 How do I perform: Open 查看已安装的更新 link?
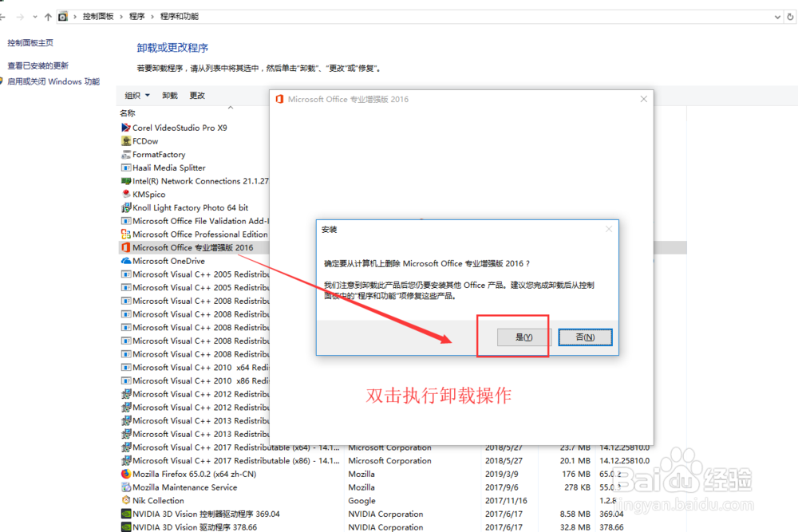coord(38,65)
